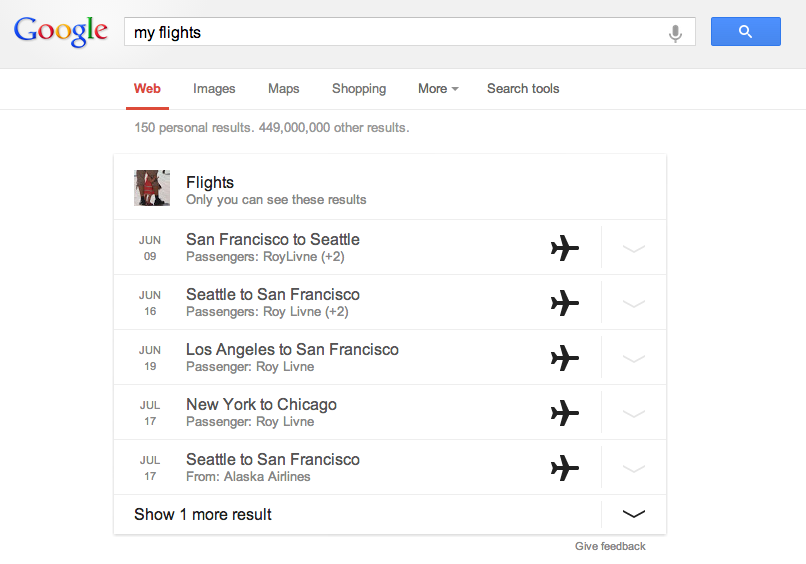This screenshot has height=564, width=806.
Task: Expand the June 16 Seattle flight chevron
Action: 633,304
